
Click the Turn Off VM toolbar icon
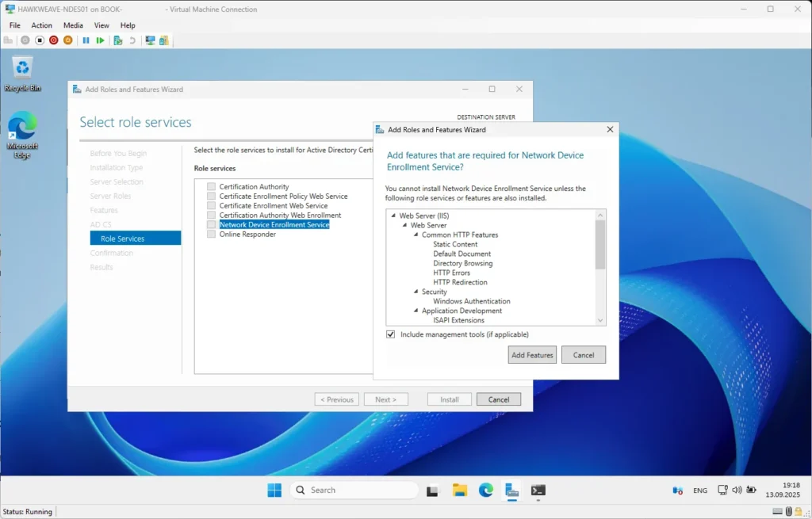pyautogui.click(x=40, y=40)
